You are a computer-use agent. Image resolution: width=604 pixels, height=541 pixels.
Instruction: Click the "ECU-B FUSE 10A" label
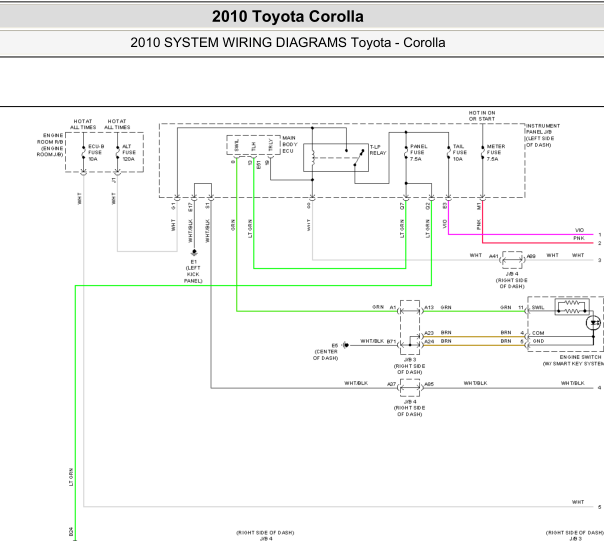click(96, 153)
